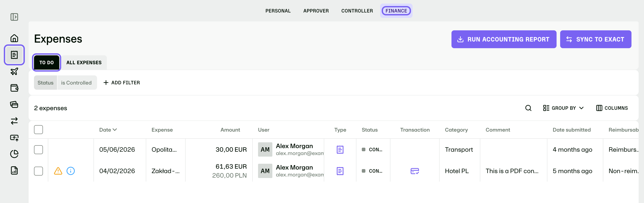
Task: Open the money reimbursement icon in sidebar
Action: point(14,138)
